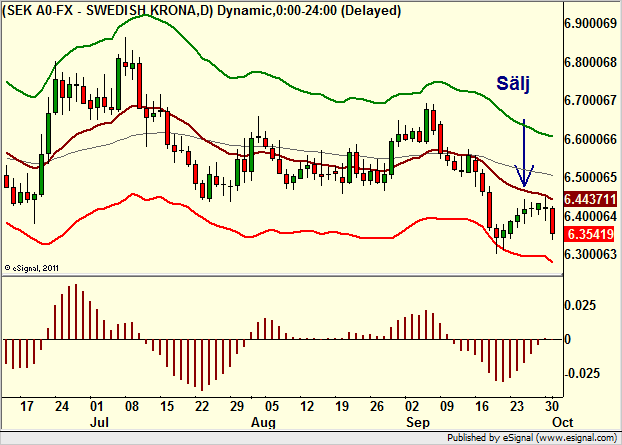622x445 pixels.
Task: Click date label 09 on time axis
Action: click(447, 407)
